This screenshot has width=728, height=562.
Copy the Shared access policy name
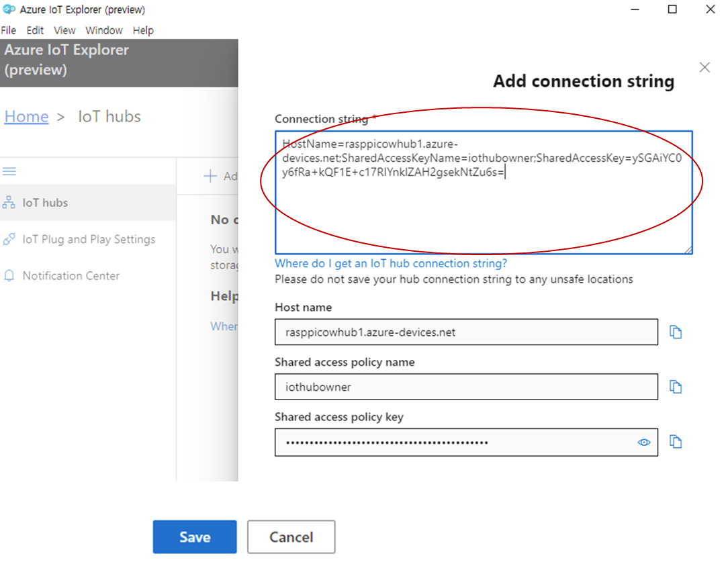pyautogui.click(x=676, y=387)
